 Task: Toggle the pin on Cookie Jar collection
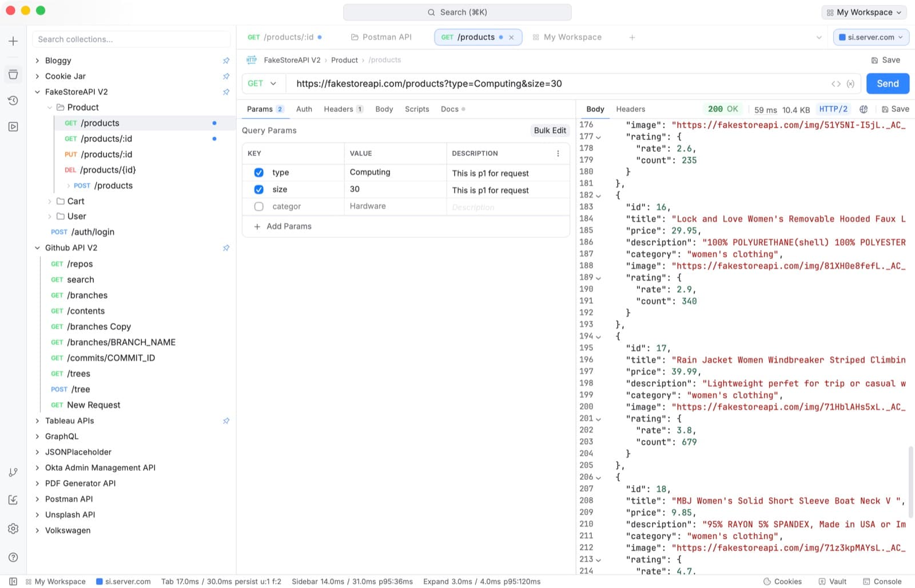point(226,76)
